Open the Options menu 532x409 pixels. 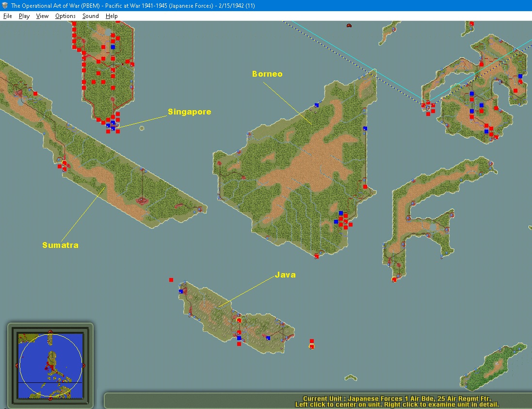pos(65,16)
